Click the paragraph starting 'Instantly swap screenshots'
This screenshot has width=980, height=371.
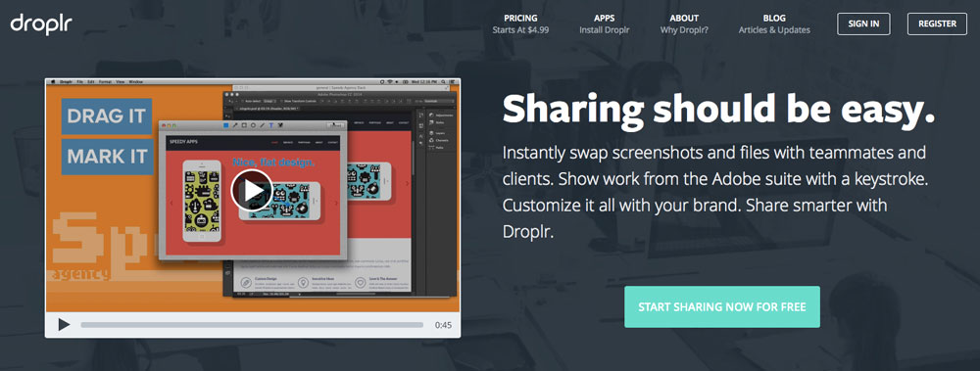(715, 192)
